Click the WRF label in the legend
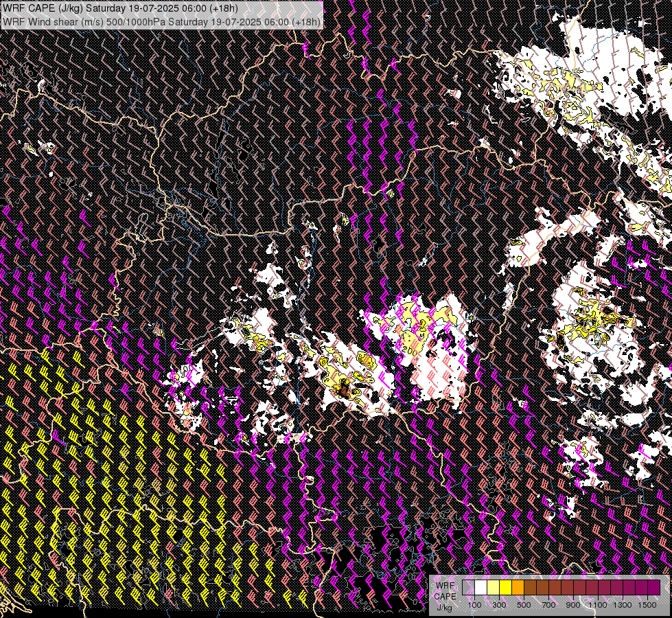Screen dimensions: 672x618 [445, 586]
